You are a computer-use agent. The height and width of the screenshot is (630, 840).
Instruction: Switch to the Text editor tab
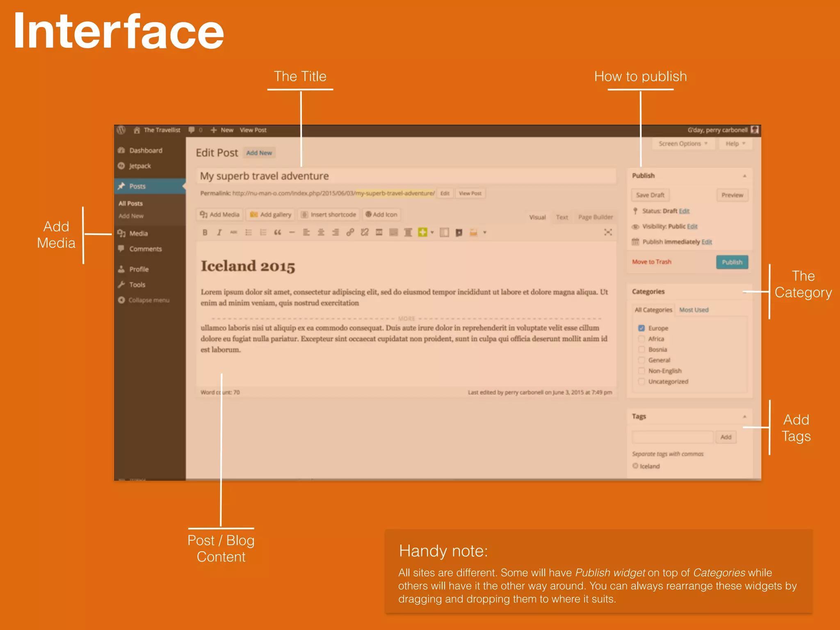coord(562,217)
